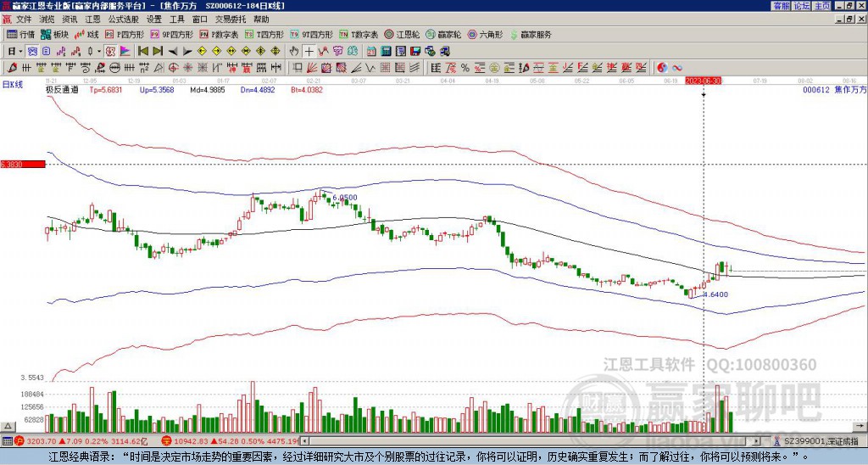Open the 设置 menu
This screenshot has height=465, width=868.
pos(154,20)
